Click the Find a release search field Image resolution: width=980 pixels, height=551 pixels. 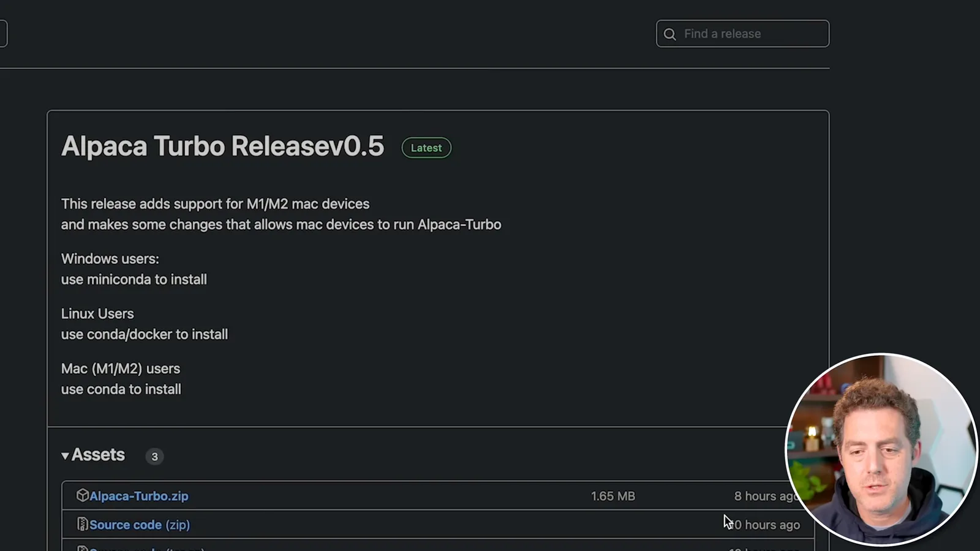click(742, 34)
